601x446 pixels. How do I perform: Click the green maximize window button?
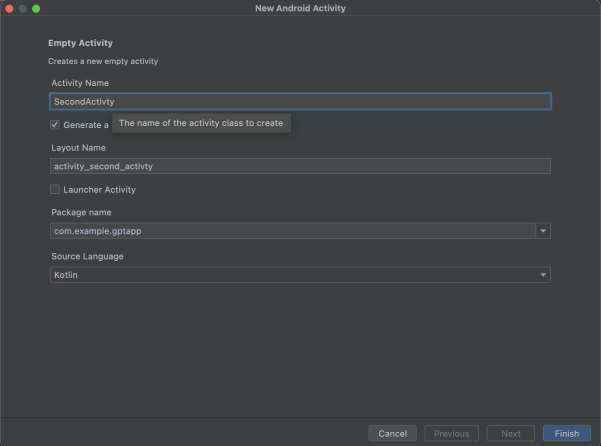(37, 8)
